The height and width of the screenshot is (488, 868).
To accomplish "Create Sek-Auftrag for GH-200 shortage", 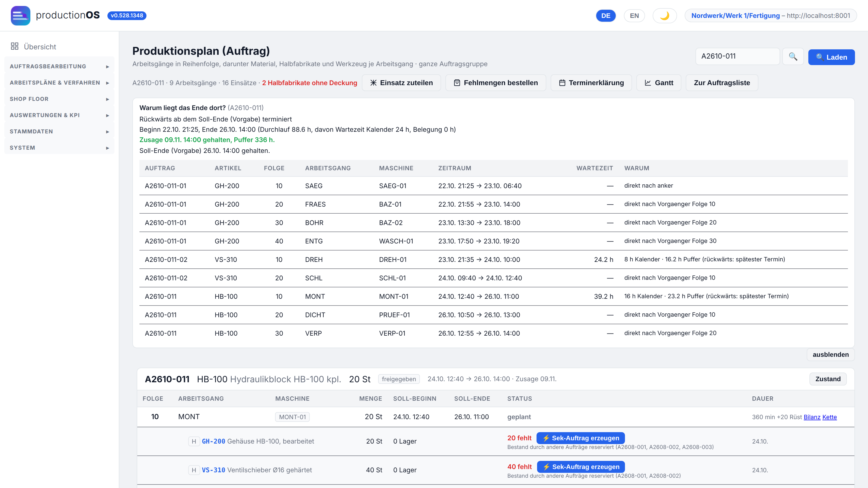I will [x=580, y=438].
